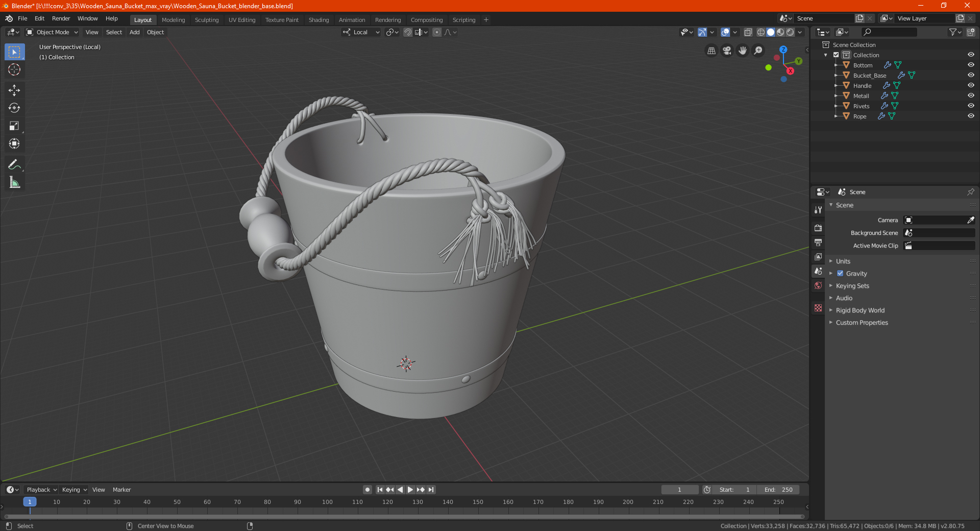Screen dimensions: 980x531
Task: Jump to the timeline start frame
Action: 380,490
